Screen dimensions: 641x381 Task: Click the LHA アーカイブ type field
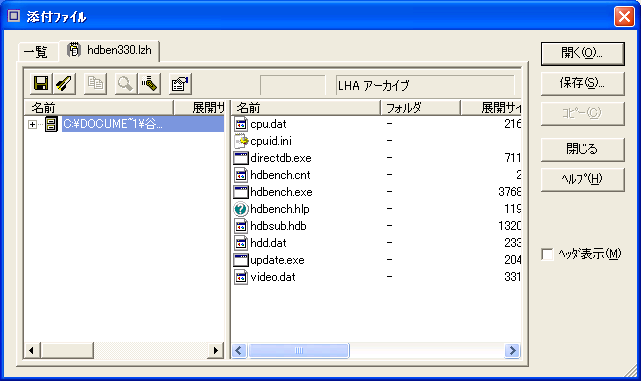point(425,85)
